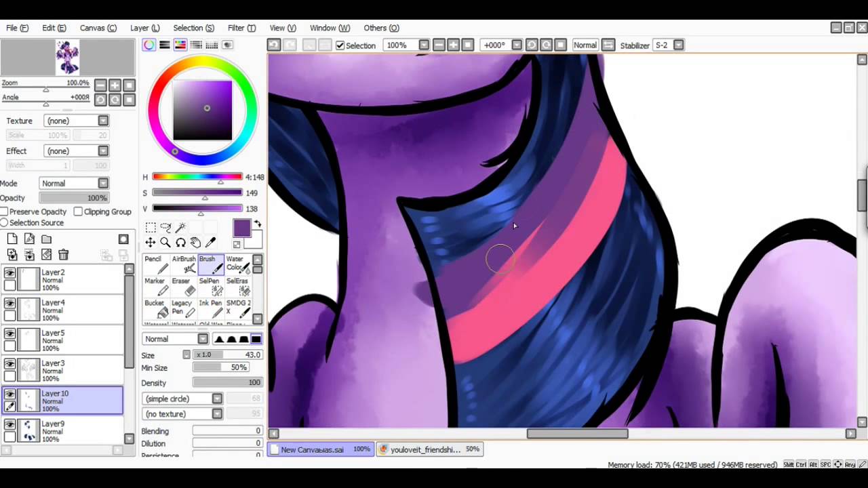Open the brush blending mode Normal dropdown
868x488 pixels.
[176, 339]
